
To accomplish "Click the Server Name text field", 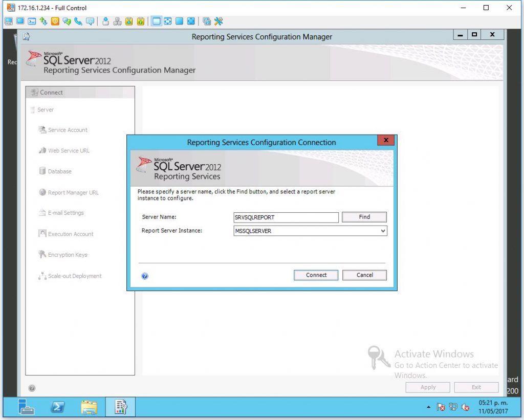I will pyautogui.click(x=286, y=217).
